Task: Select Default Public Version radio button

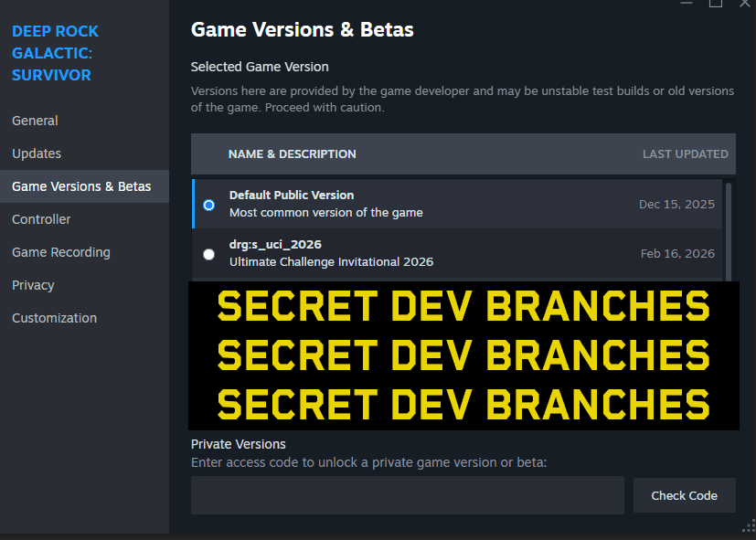Action: pyautogui.click(x=208, y=206)
